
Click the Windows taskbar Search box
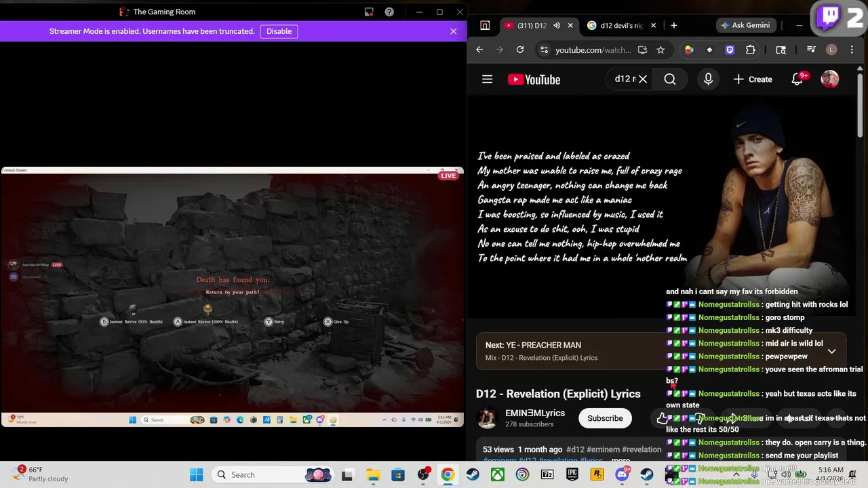pos(271,474)
